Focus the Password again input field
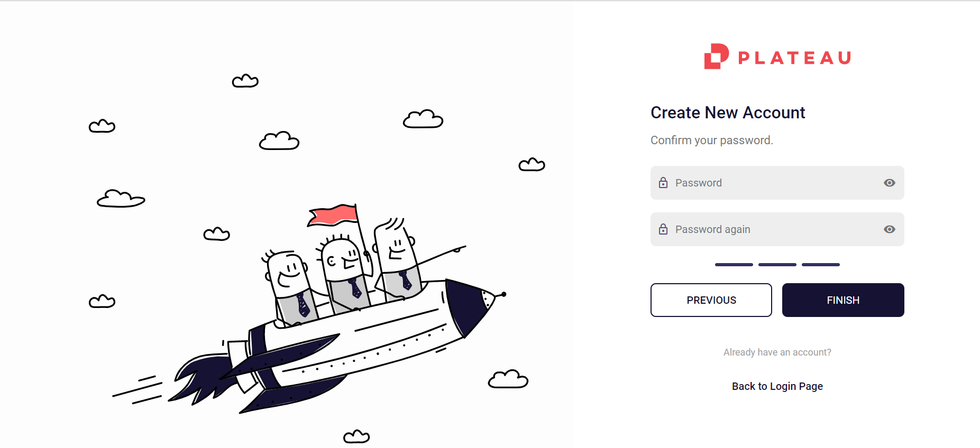 click(777, 229)
